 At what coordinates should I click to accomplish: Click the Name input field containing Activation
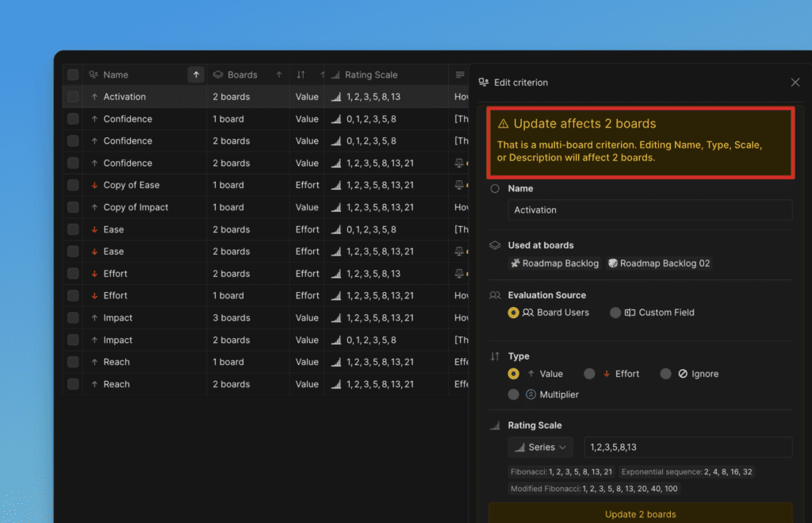(x=649, y=210)
